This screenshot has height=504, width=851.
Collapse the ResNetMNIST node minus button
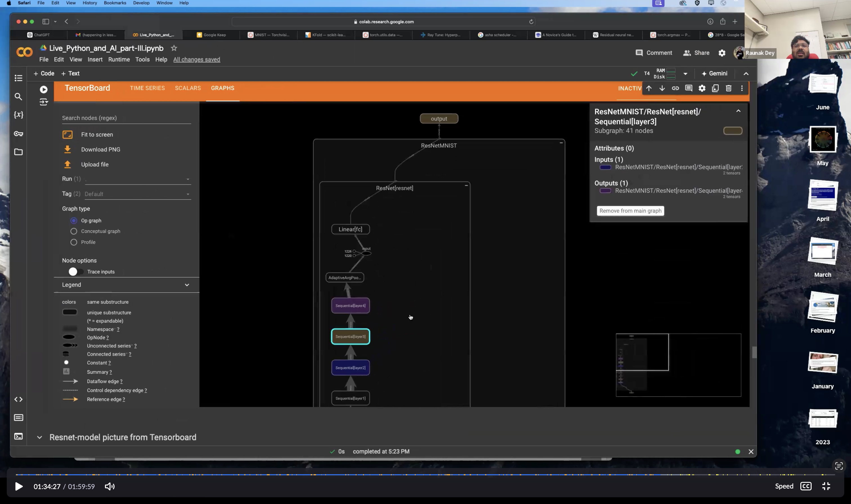pos(561,143)
